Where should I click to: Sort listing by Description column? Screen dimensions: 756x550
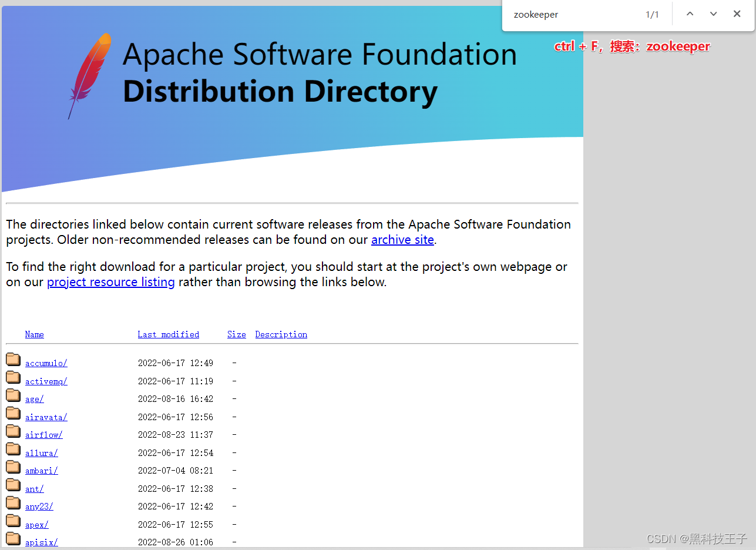coord(281,334)
